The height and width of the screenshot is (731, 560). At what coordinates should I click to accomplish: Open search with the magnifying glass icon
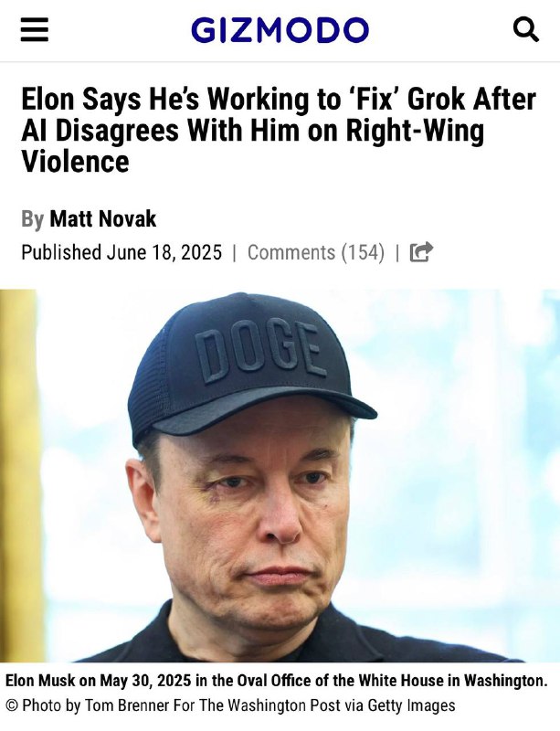tap(526, 30)
